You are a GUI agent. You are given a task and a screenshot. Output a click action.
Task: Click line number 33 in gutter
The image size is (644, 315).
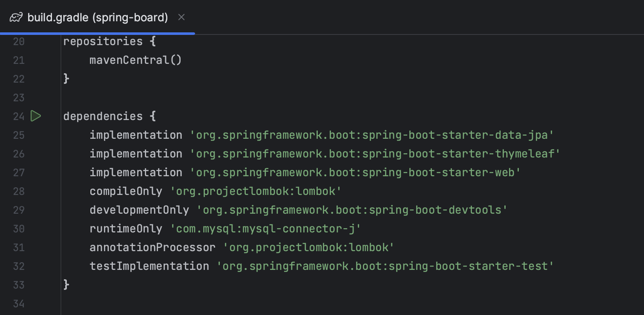pyautogui.click(x=19, y=285)
